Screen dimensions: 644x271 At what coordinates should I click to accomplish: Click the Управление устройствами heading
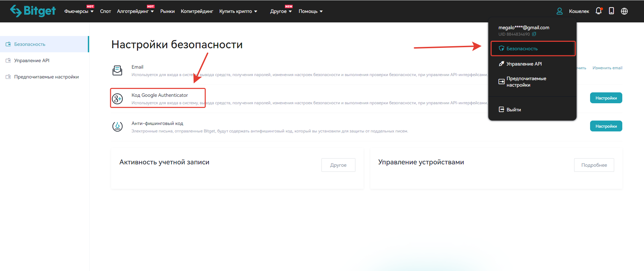421,162
